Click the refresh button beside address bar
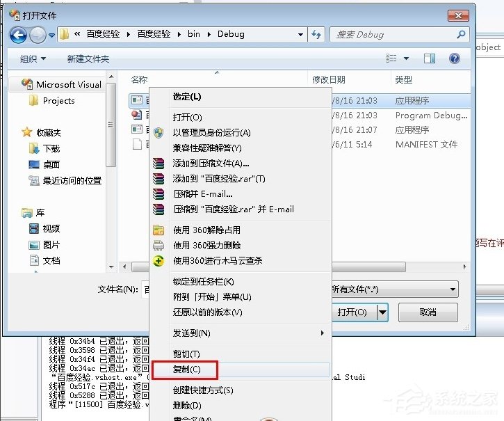The width and height of the screenshot is (504, 421). [x=317, y=34]
